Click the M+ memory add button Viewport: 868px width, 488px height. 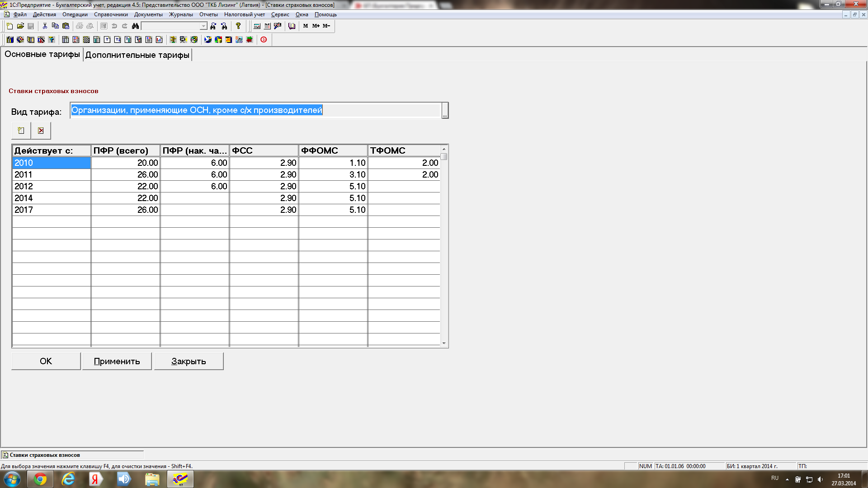316,26
